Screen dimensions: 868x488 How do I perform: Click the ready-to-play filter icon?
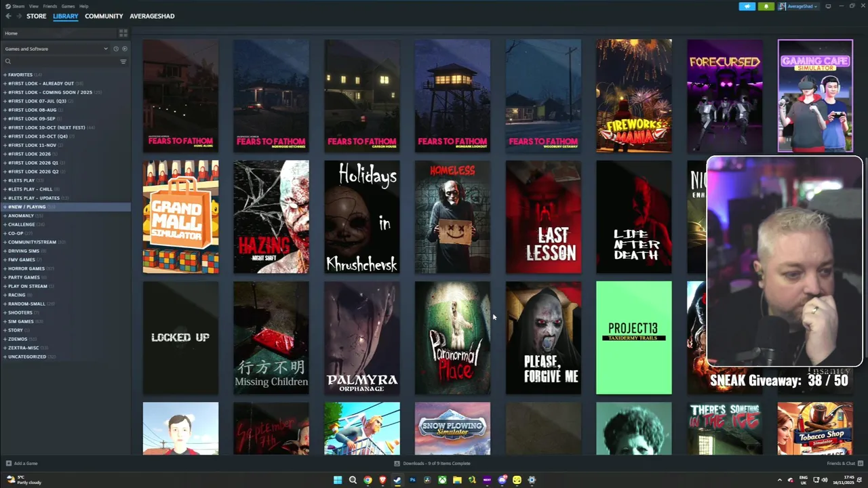(x=124, y=49)
